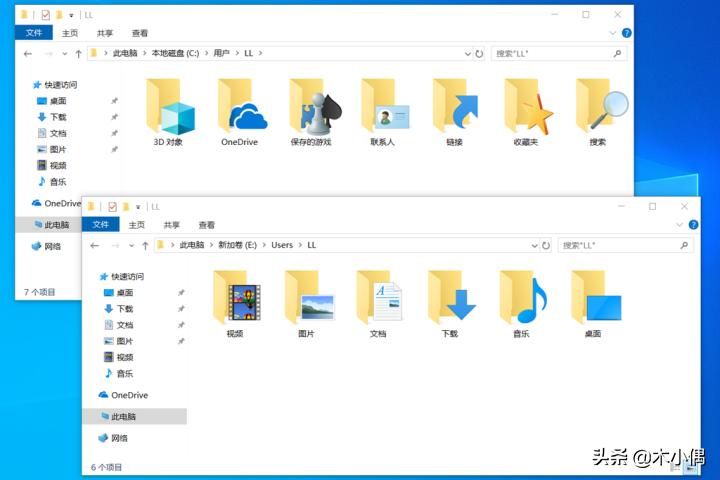Click the help icon in the back window
720x480 pixels.
point(626,33)
